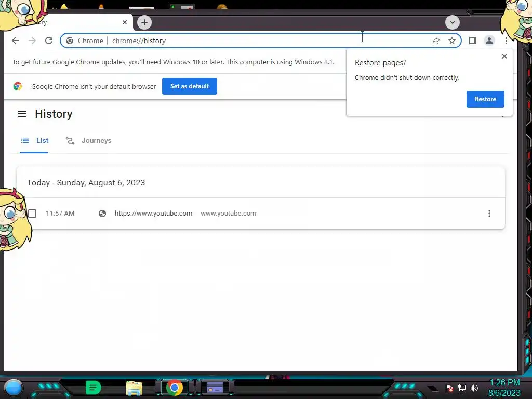The width and height of the screenshot is (532, 399).
Task: Open a new tab with plus button
Action: tap(144, 22)
